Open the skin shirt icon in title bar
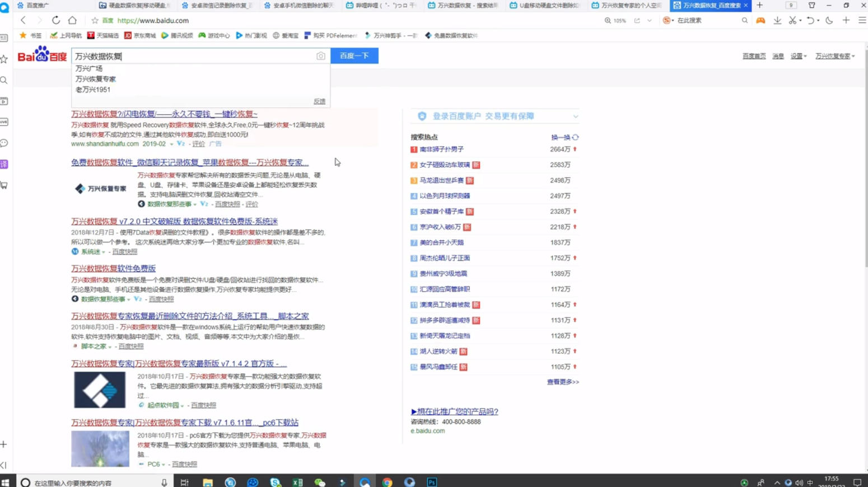The width and height of the screenshot is (868, 487). pos(811,5)
